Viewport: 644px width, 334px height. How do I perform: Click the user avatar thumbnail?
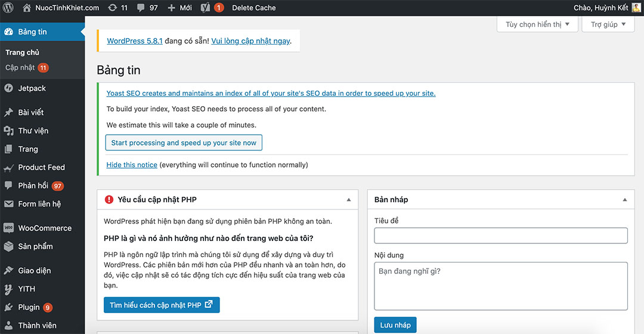[x=636, y=7]
